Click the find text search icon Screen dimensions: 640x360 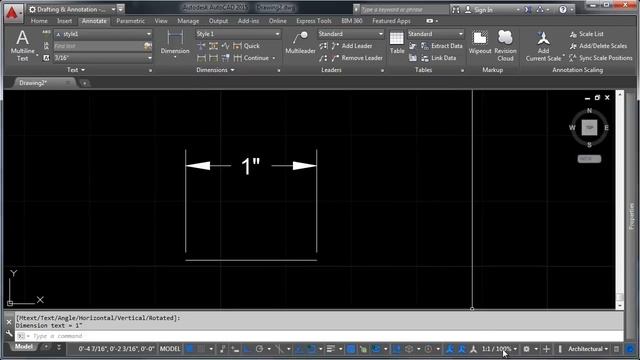pos(148,46)
